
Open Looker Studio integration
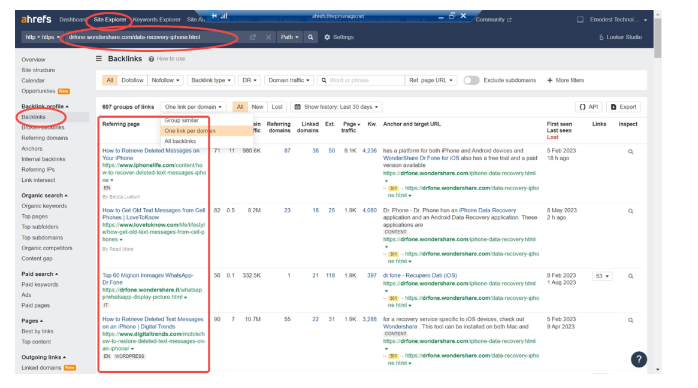[620, 37]
